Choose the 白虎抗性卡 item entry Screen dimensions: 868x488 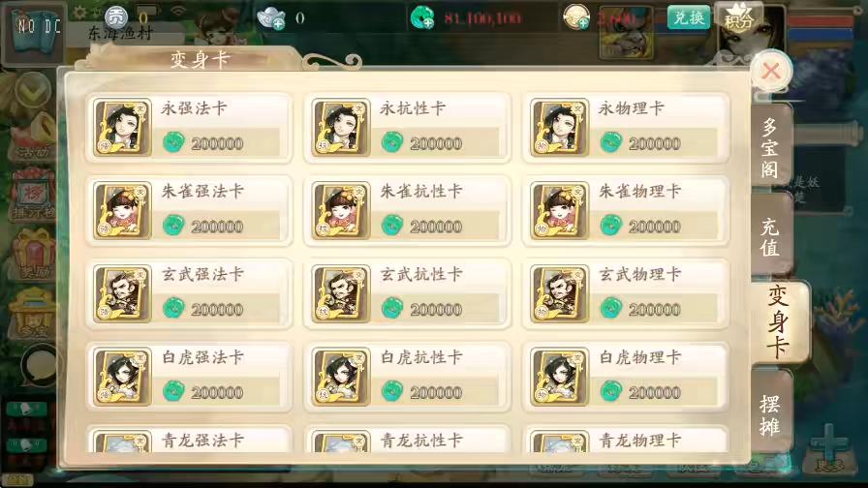coord(407,377)
